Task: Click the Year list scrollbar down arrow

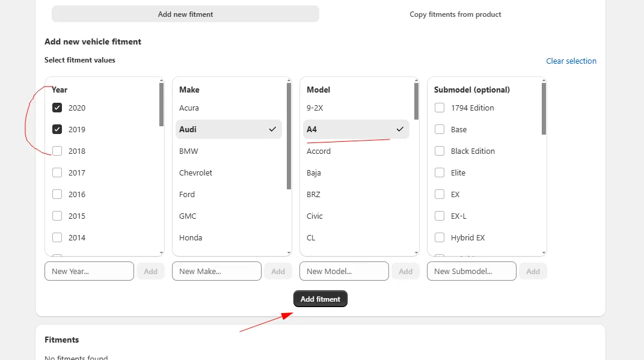Action: click(161, 253)
